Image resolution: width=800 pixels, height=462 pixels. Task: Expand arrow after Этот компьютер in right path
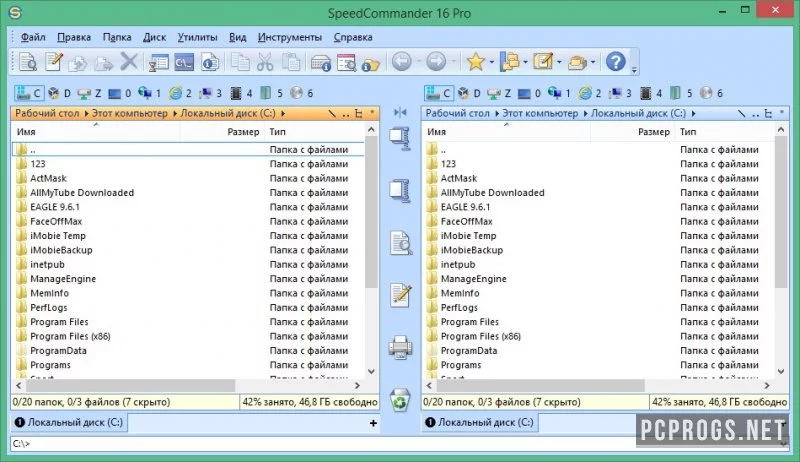click(x=586, y=113)
